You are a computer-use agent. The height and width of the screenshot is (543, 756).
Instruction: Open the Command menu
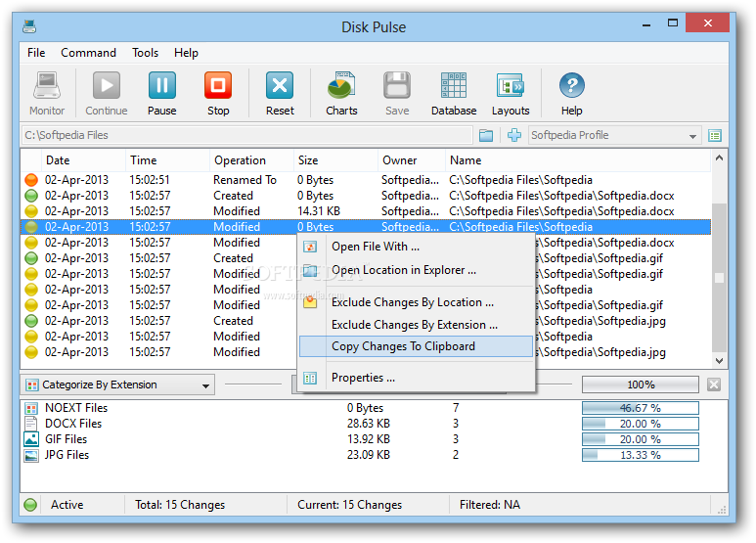[x=88, y=53]
